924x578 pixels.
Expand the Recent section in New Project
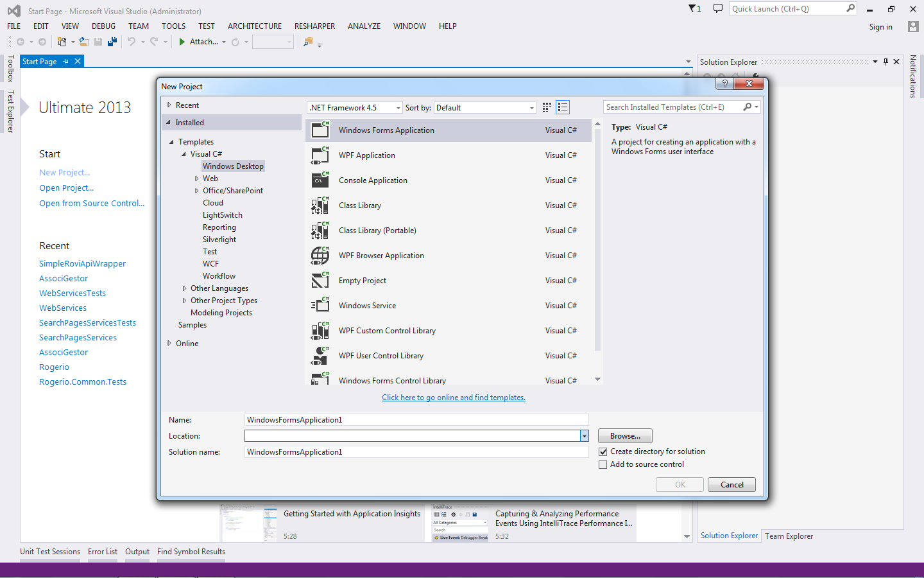(169, 105)
